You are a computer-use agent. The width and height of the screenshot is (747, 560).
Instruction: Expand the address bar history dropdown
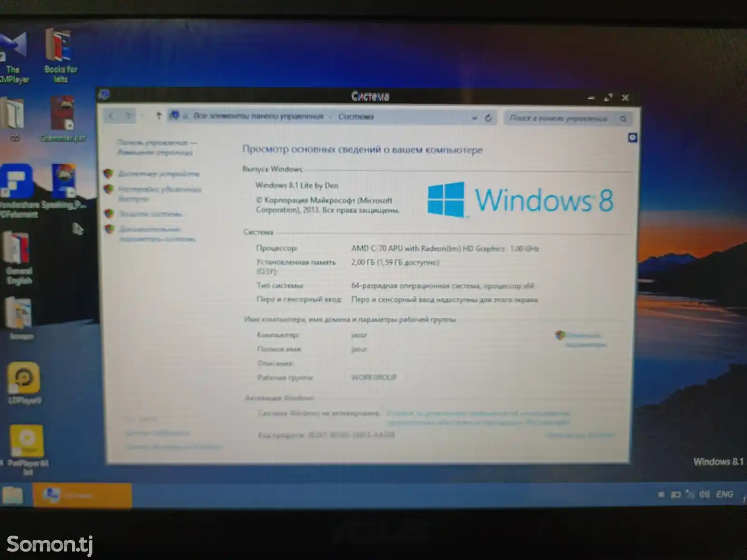474,118
